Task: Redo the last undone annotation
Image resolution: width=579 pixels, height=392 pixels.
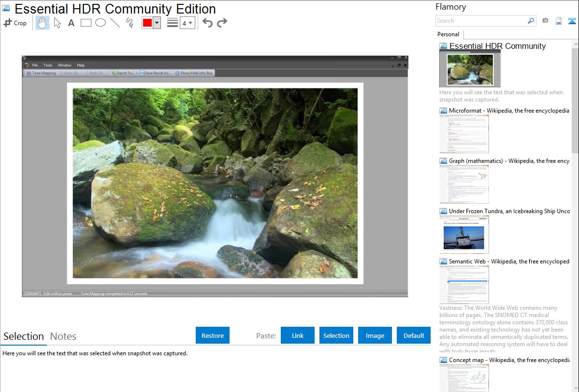Action: (x=222, y=23)
